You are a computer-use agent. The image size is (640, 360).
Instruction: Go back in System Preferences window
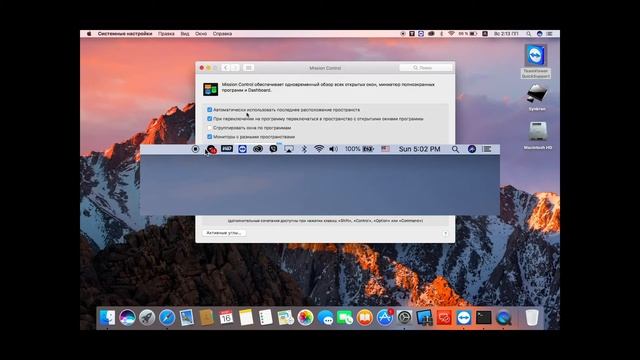click(226, 68)
